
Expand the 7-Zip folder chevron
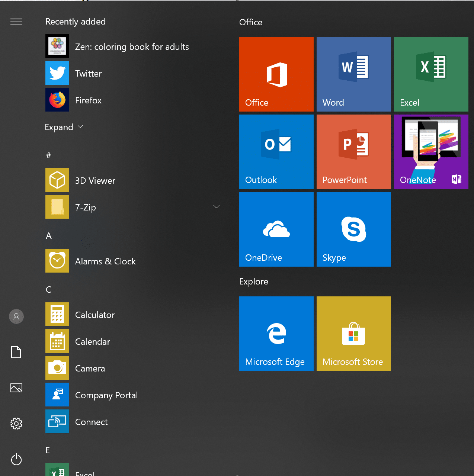coord(217,207)
